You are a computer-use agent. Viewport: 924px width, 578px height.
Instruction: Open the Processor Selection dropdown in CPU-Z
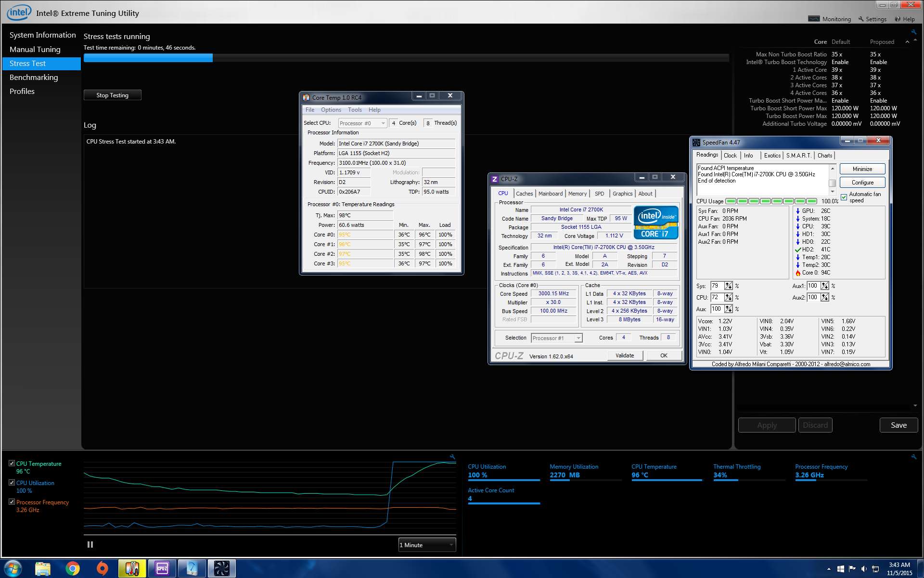557,338
